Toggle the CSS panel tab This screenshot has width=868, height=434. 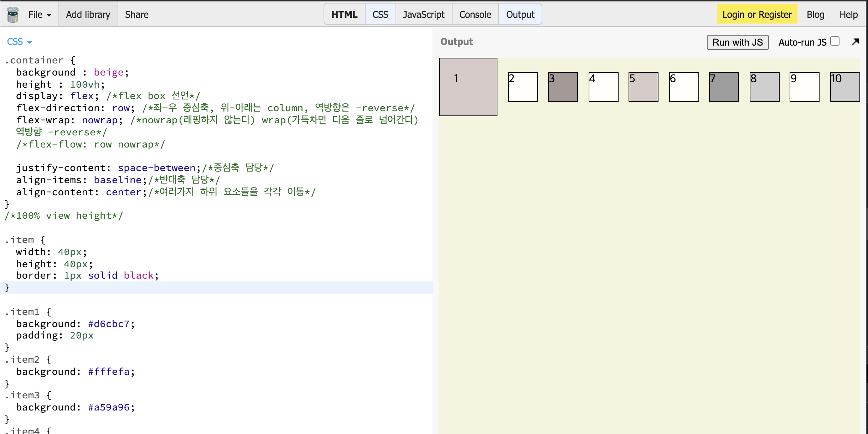[380, 15]
